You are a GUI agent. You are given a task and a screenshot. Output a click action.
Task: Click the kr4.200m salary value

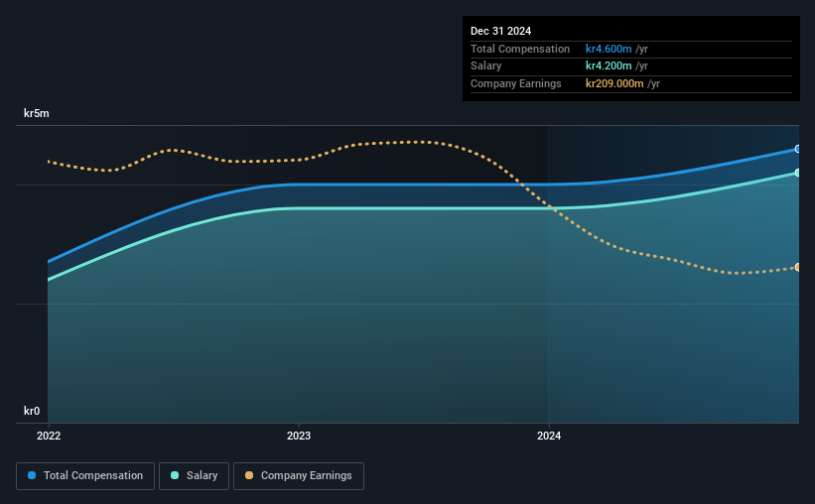[x=609, y=66]
